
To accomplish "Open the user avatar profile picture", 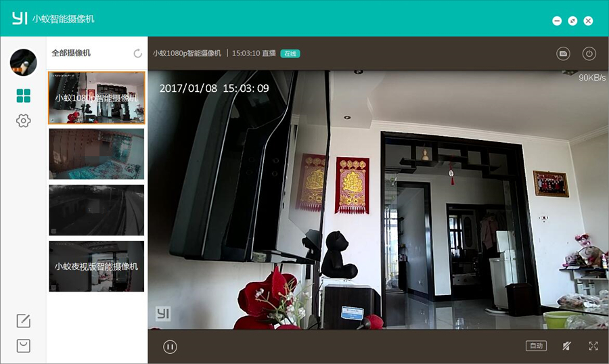I will click(23, 62).
